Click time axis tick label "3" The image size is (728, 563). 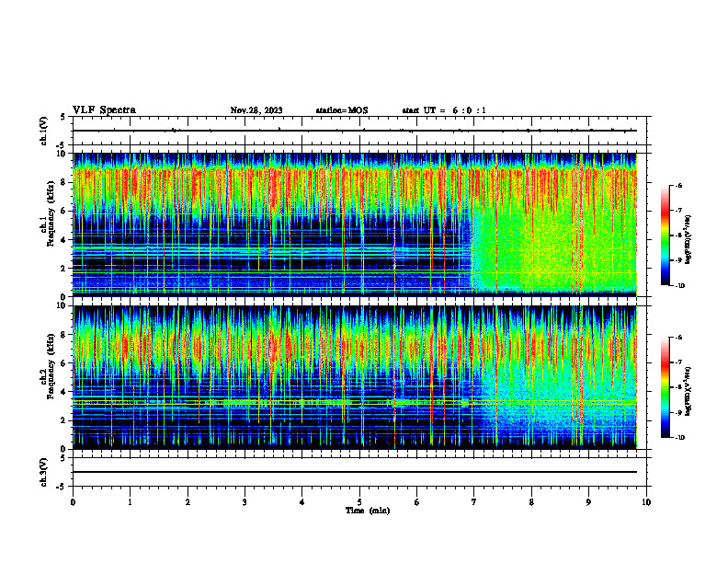(245, 502)
